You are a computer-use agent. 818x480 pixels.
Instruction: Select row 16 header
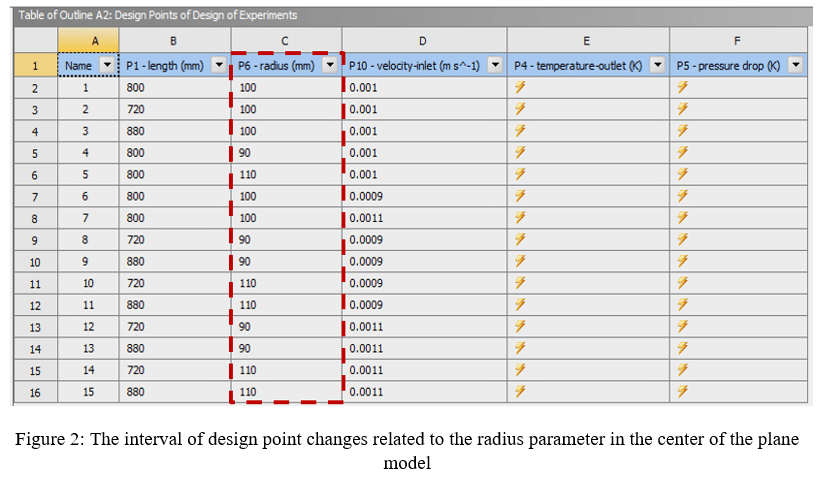[x=35, y=392]
